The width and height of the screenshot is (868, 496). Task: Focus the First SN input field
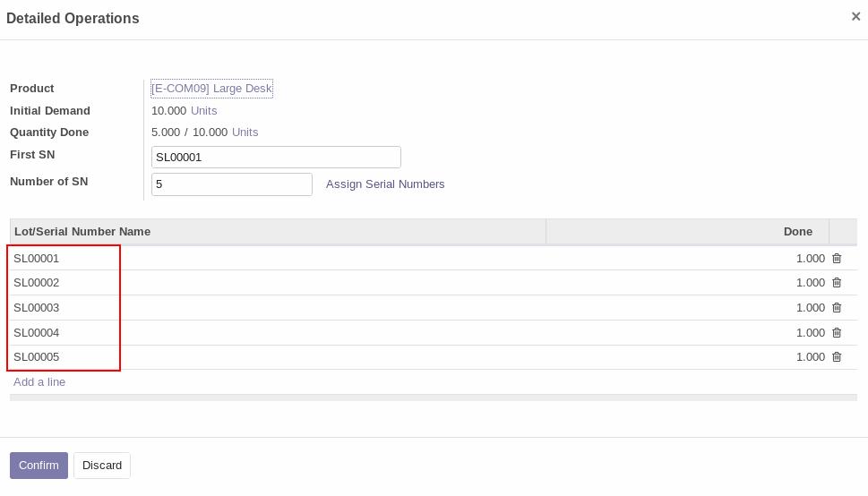click(x=276, y=158)
